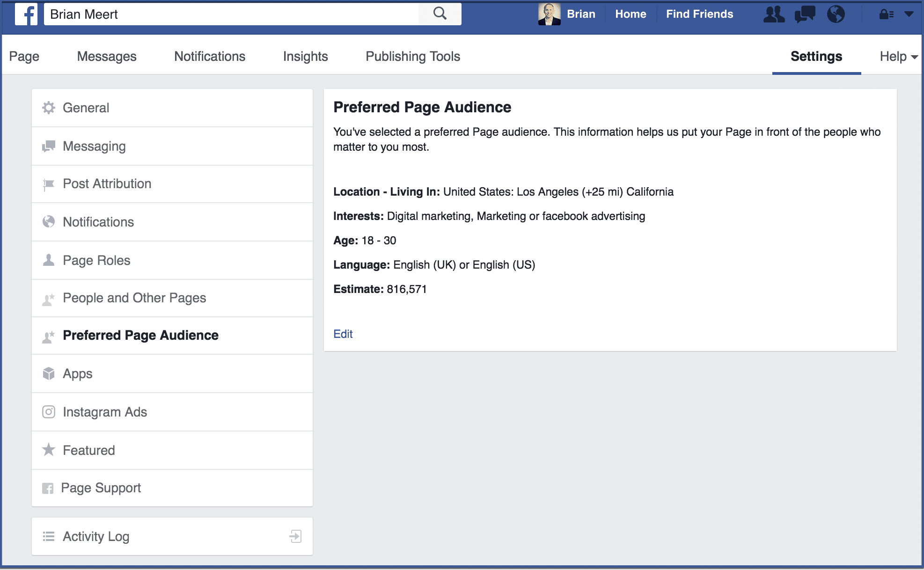Open the friend requests icon
Viewport: 924px width, 570px height.
774,14
